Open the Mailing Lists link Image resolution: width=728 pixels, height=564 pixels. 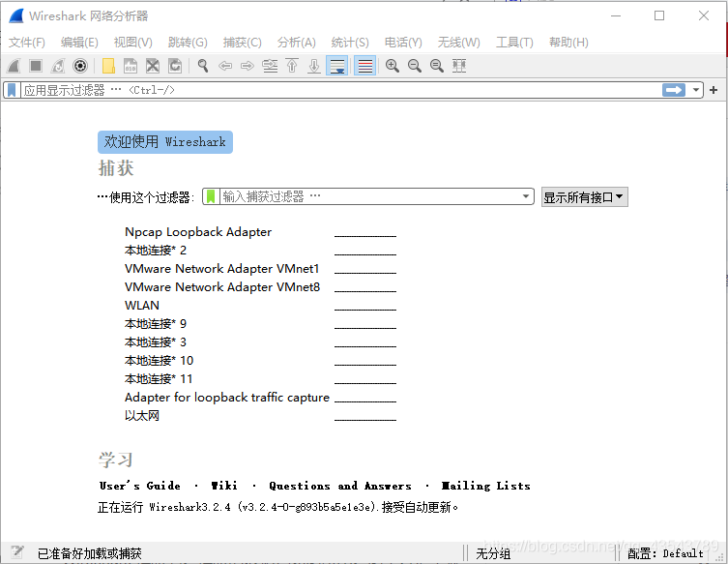pyautogui.click(x=485, y=486)
